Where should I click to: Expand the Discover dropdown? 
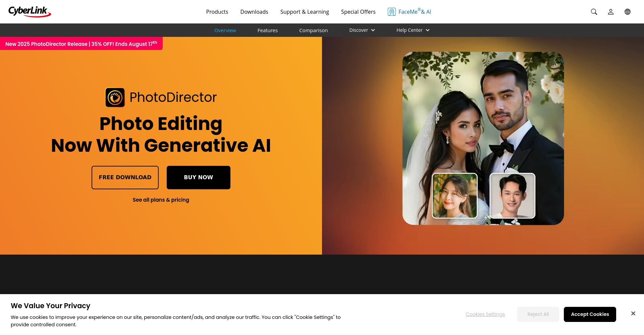[362, 30]
